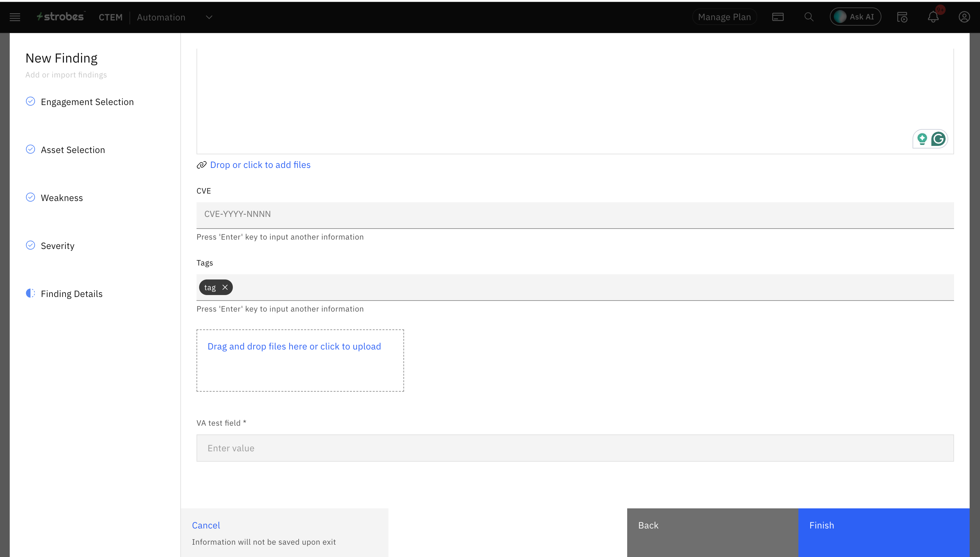Click the green lightbulb suggestion icon
The height and width of the screenshot is (557, 980).
[x=922, y=139]
